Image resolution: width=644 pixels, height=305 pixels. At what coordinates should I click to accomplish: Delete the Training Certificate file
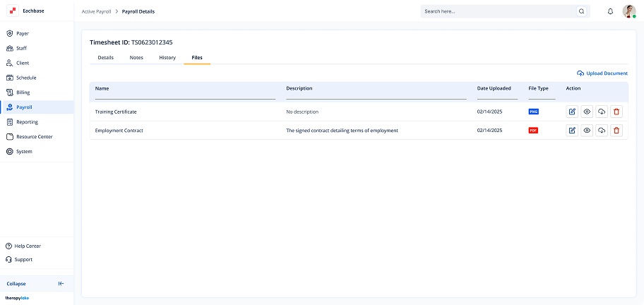pyautogui.click(x=616, y=112)
